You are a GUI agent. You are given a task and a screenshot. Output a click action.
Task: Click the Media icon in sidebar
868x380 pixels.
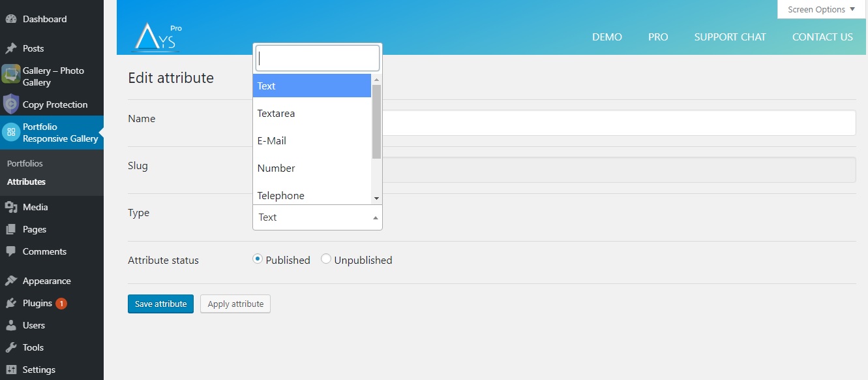click(x=10, y=207)
